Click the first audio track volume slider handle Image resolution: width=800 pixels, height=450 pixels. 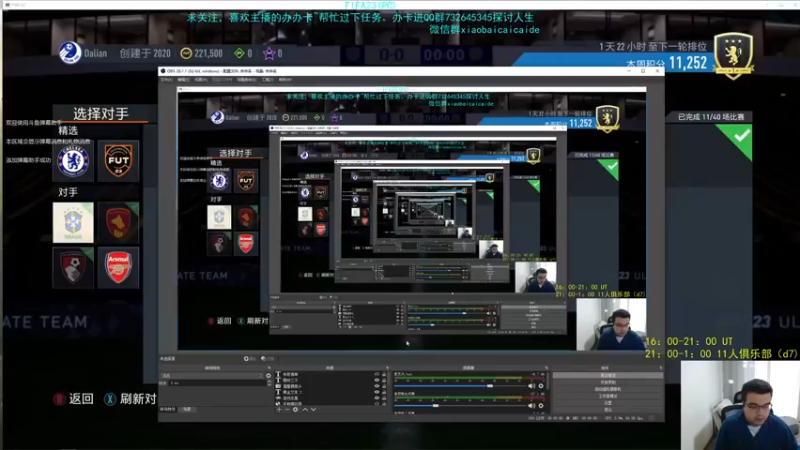pos(490,386)
